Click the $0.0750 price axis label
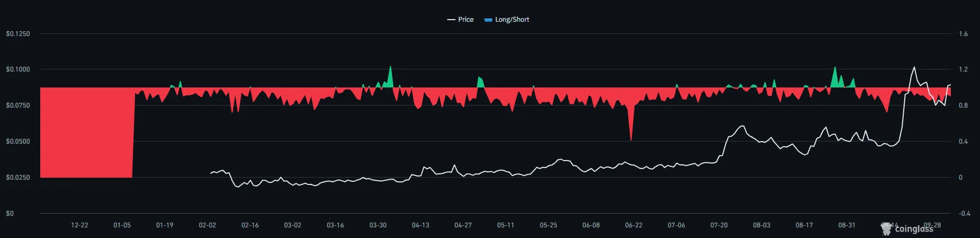980x238 pixels. pyautogui.click(x=18, y=105)
